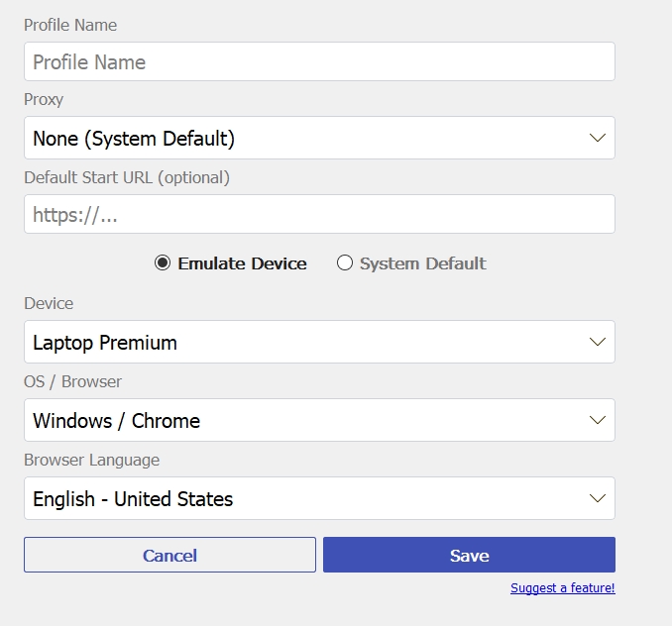Focus the Profile Name input field

pos(319,61)
